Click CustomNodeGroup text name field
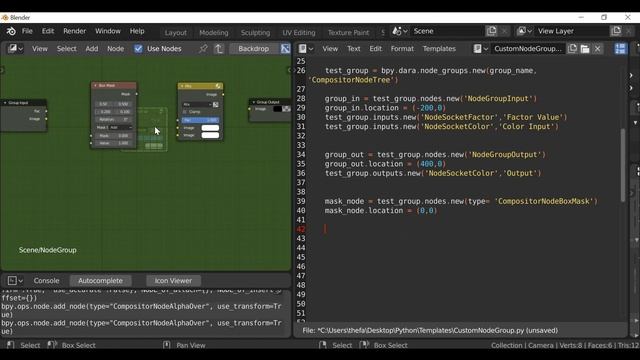The width and height of the screenshot is (640, 360). pyautogui.click(x=528, y=49)
